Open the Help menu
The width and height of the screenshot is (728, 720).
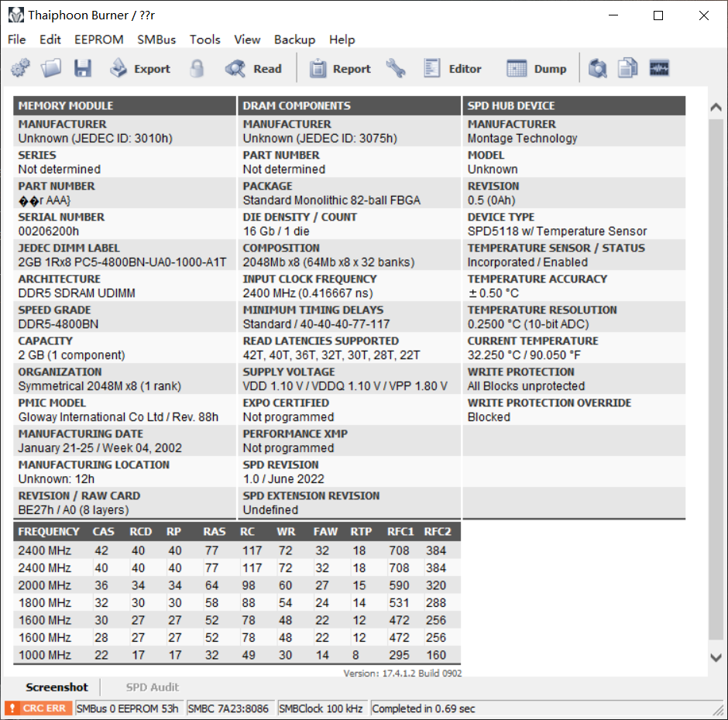point(342,39)
